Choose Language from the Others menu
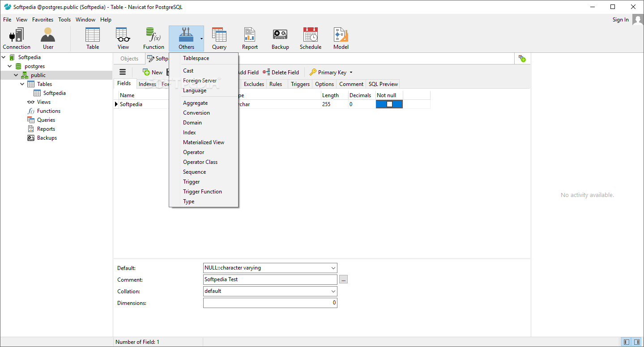Screen dimensions: 644x347 pos(204,90)
